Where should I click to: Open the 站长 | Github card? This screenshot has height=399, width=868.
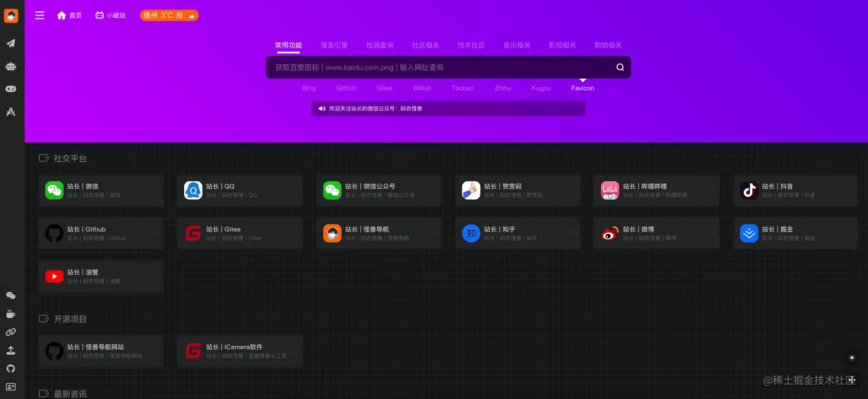[101, 234]
